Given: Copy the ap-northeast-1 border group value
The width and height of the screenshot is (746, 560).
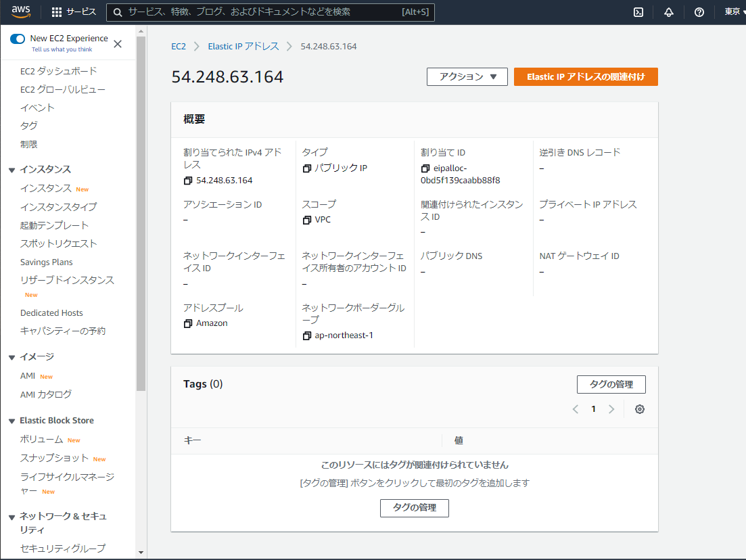Looking at the screenshot, I should coord(307,336).
